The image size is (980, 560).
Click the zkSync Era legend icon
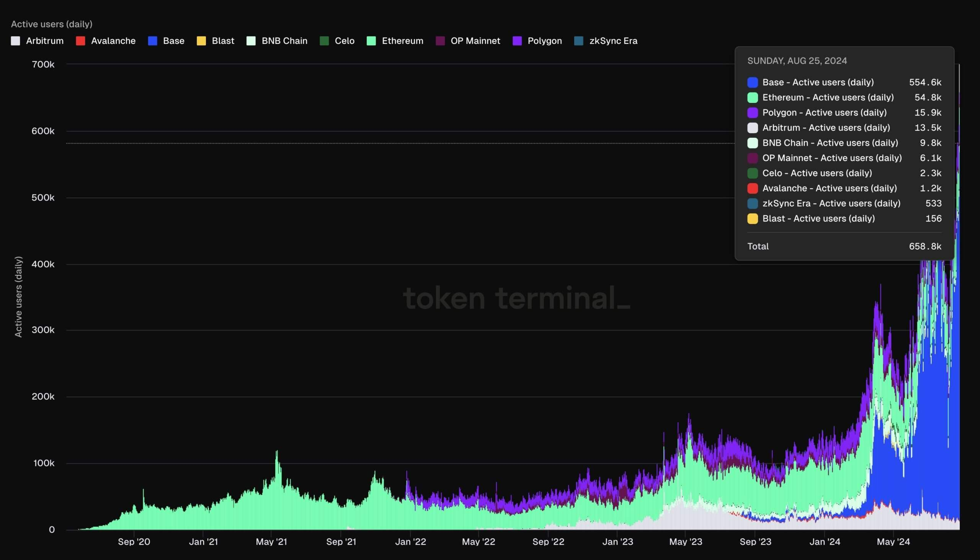point(578,41)
